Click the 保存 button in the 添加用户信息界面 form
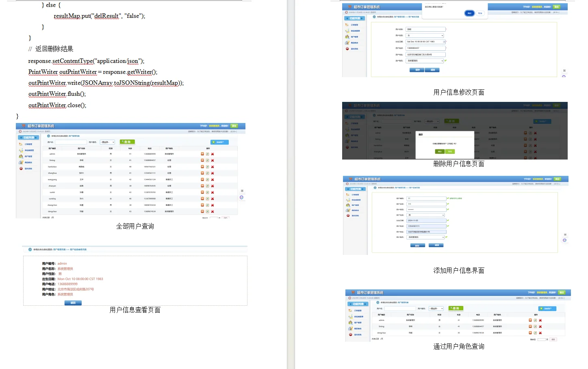The width and height of the screenshot is (588, 369). pos(417,246)
